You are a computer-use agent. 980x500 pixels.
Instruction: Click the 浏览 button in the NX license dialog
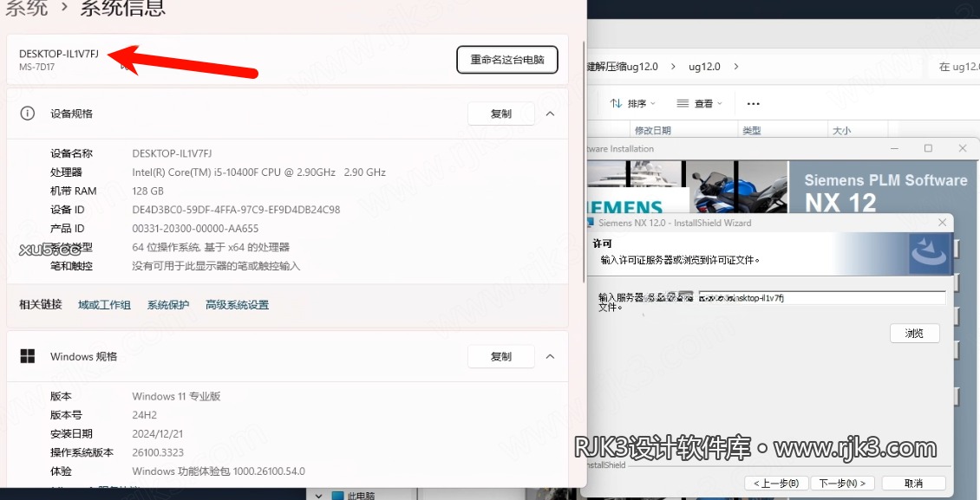point(914,334)
